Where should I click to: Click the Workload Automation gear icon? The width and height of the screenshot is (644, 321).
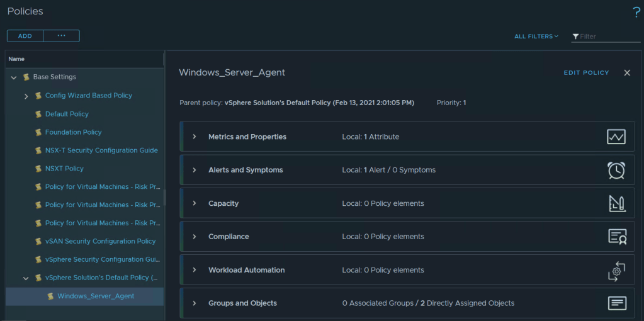(x=616, y=270)
